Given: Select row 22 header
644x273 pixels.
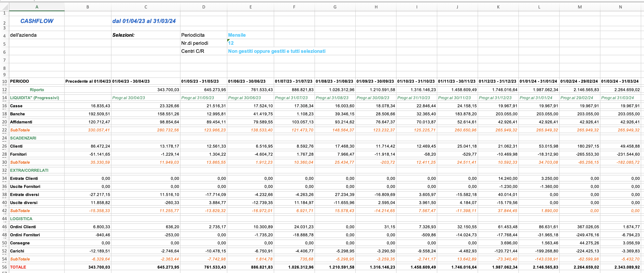Looking at the screenshot, I should (4, 130).
